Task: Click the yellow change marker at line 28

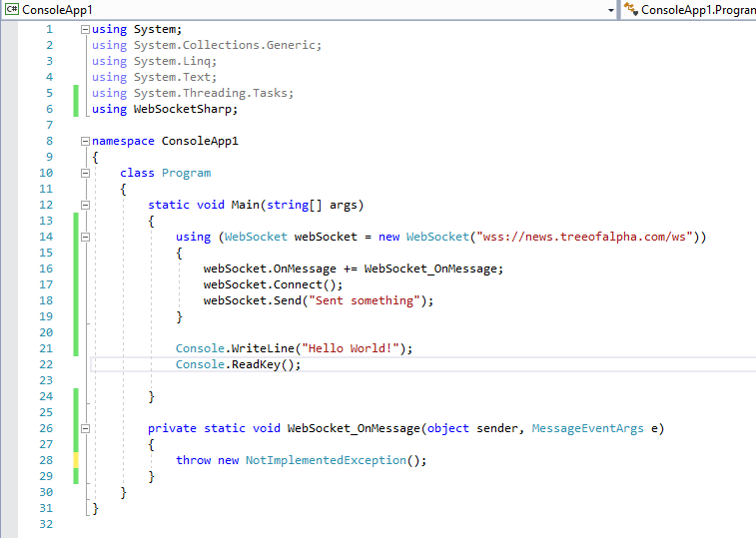Action: coord(76,460)
